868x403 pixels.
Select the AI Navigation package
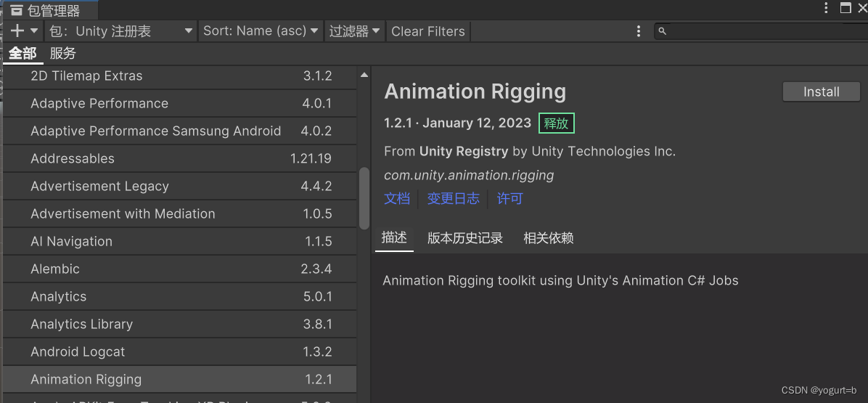(180, 242)
